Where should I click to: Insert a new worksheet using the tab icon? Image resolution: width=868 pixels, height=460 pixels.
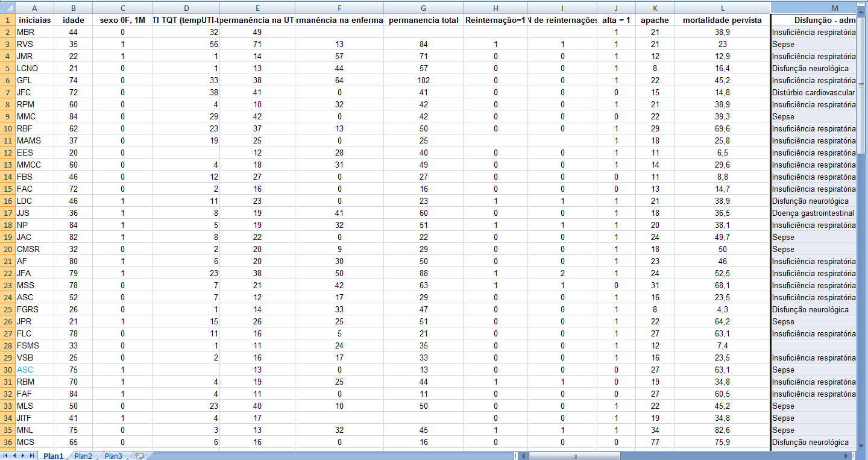point(140,456)
